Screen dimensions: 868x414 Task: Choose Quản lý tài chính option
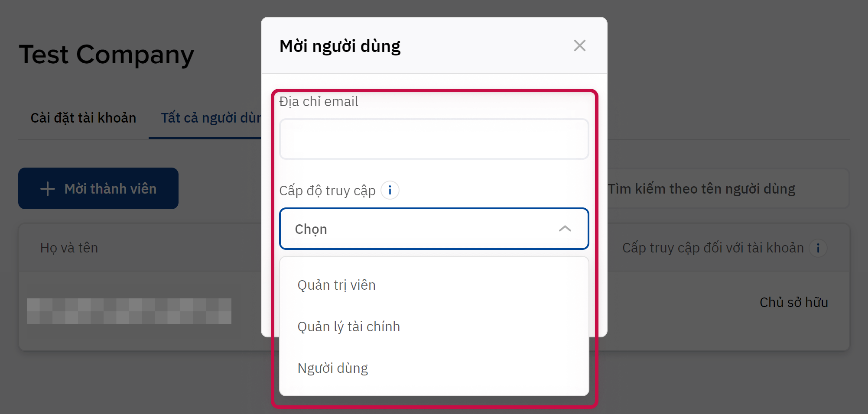click(348, 327)
